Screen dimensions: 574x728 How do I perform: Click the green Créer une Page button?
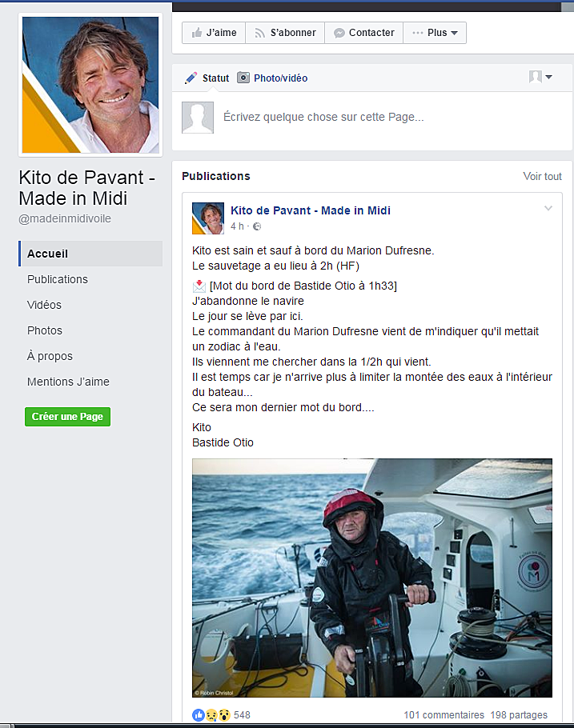pyautogui.click(x=67, y=417)
